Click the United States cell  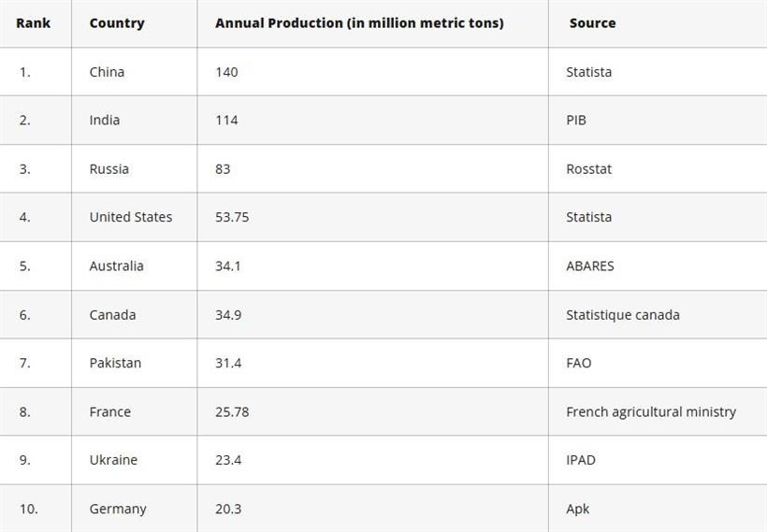[x=131, y=217]
